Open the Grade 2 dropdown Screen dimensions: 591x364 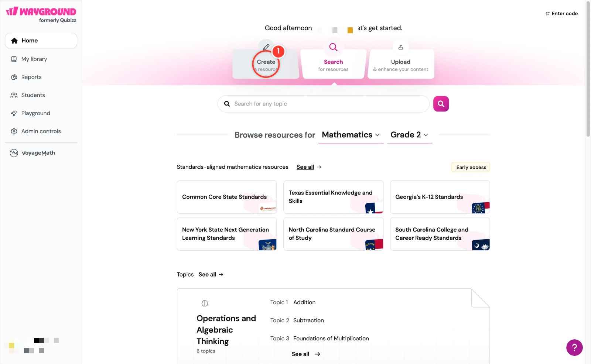pos(410,135)
